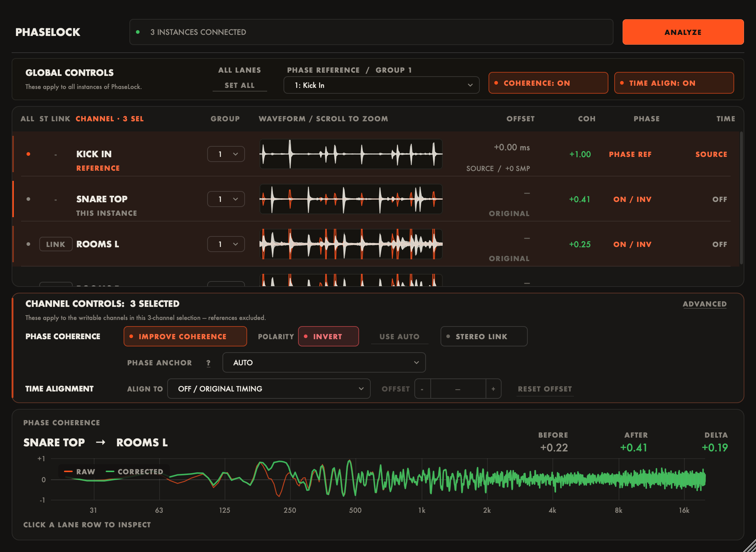Click the ST LINK header label
The image size is (756, 552).
[x=55, y=119]
